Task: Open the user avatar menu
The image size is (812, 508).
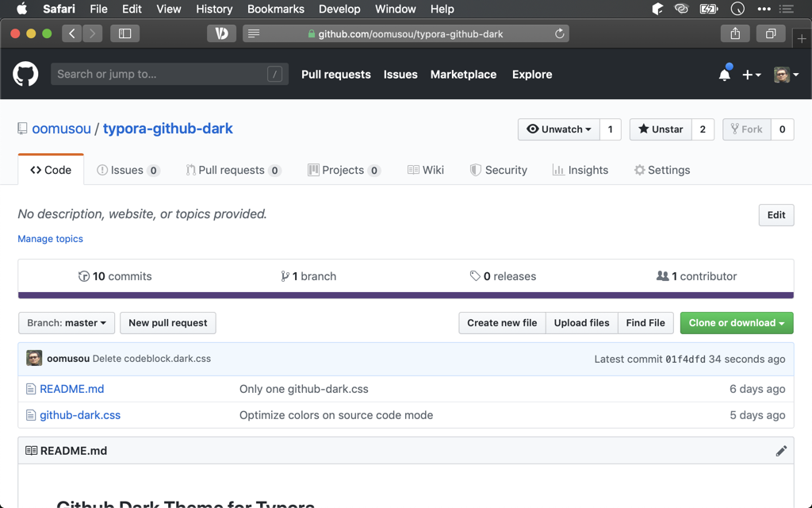Action: click(x=786, y=75)
